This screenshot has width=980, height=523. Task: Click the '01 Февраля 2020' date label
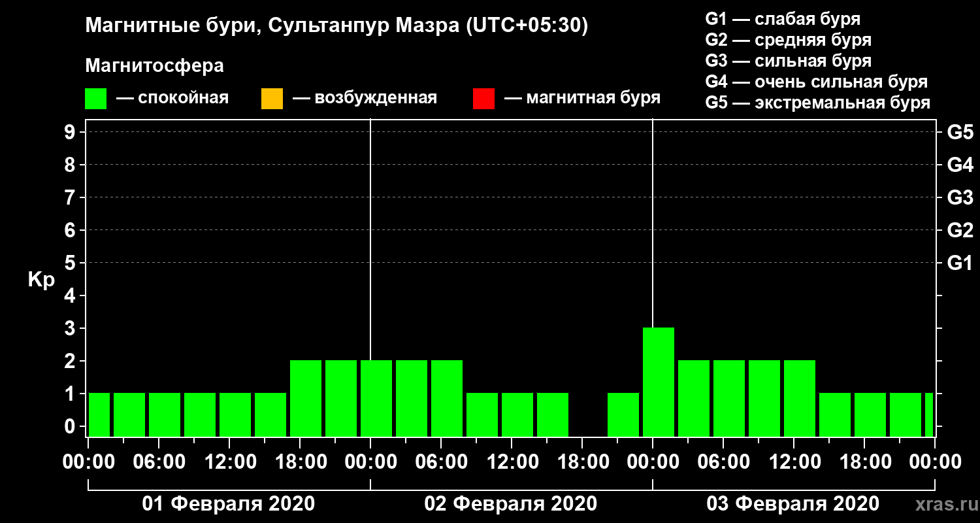229,504
